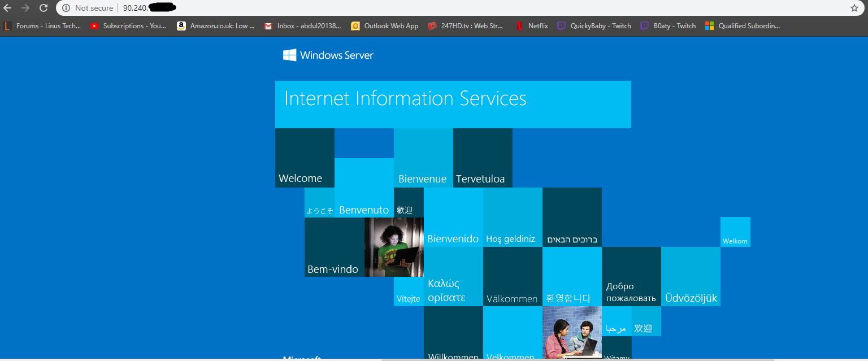Click the woman with laptop photo
Screen dimensions: 868x361
pyautogui.click(x=394, y=247)
